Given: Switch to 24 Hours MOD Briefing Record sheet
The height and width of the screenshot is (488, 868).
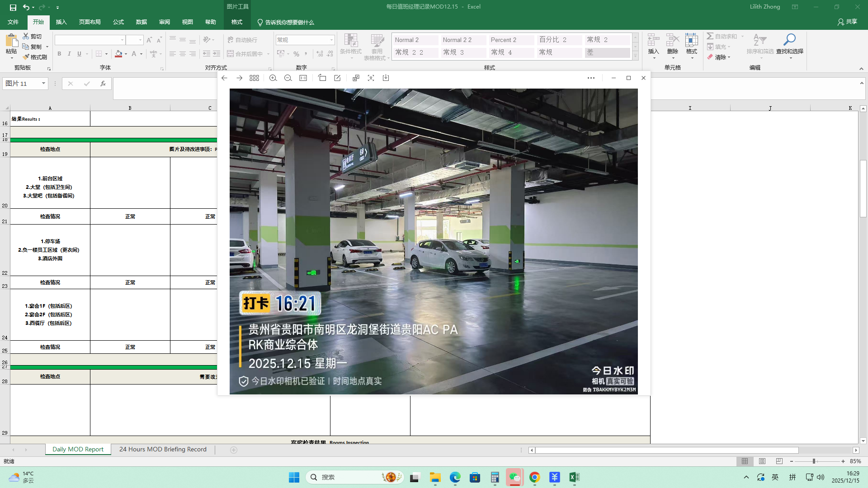Looking at the screenshot, I should (163, 450).
